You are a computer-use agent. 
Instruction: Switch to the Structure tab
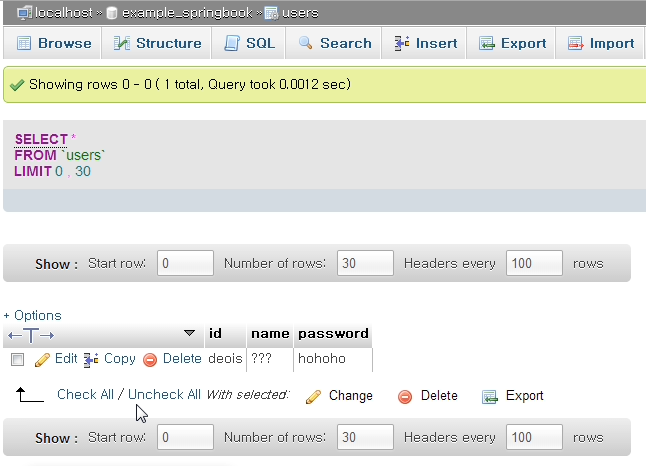click(x=157, y=43)
